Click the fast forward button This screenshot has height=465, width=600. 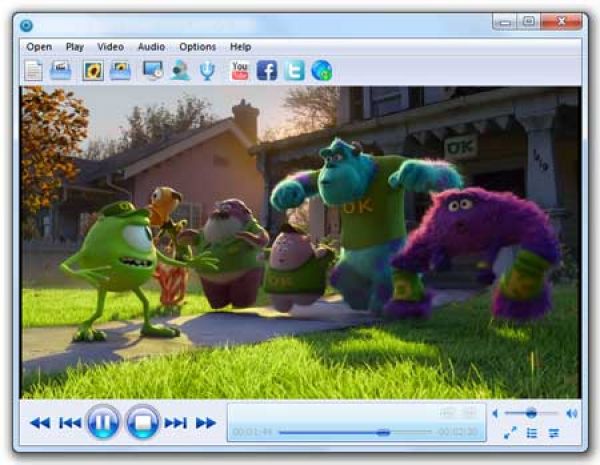tap(206, 423)
